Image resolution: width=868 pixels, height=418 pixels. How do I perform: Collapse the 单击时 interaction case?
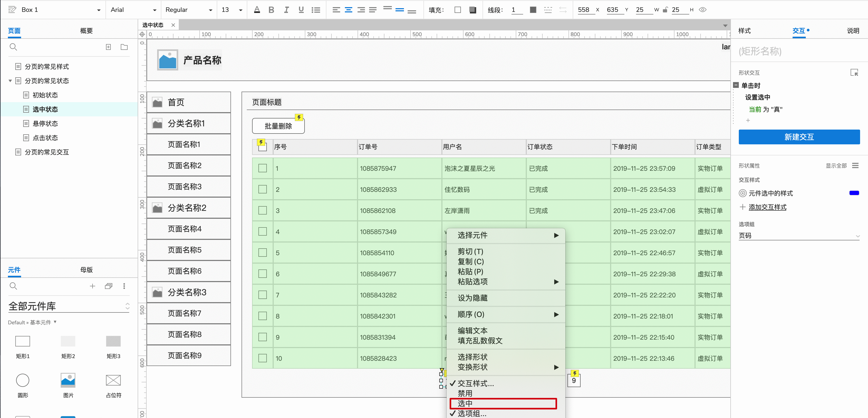point(736,85)
